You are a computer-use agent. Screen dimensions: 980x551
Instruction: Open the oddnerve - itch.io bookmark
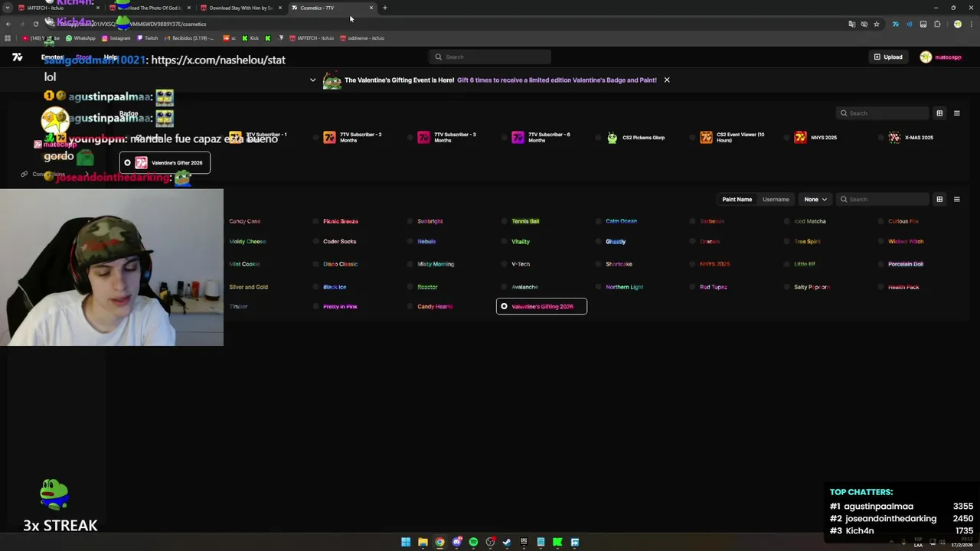pyautogui.click(x=362, y=37)
